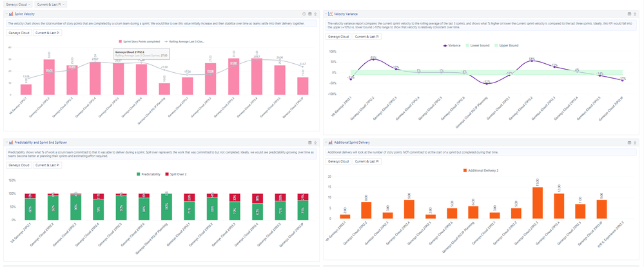Collapse the Sprint Velocity panel
This screenshot has width=644, height=267.
[x=6, y=14]
